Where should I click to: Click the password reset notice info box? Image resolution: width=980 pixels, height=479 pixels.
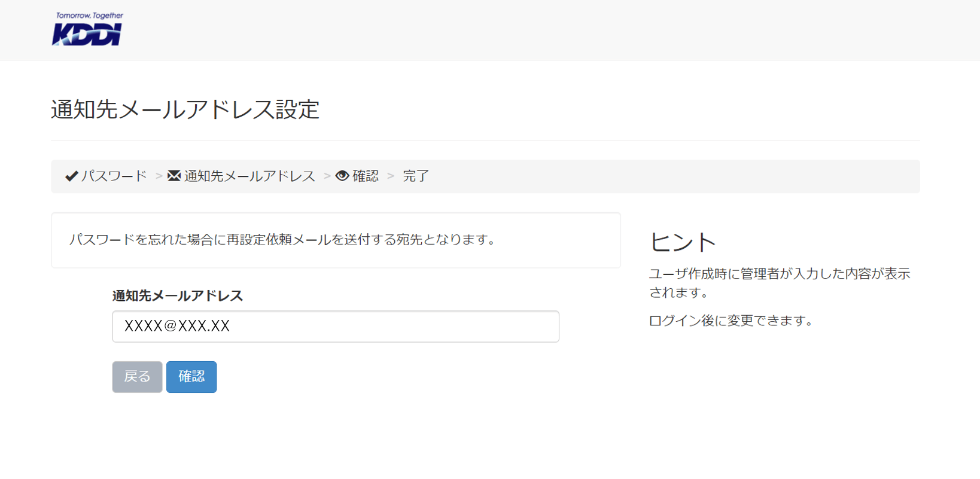336,240
